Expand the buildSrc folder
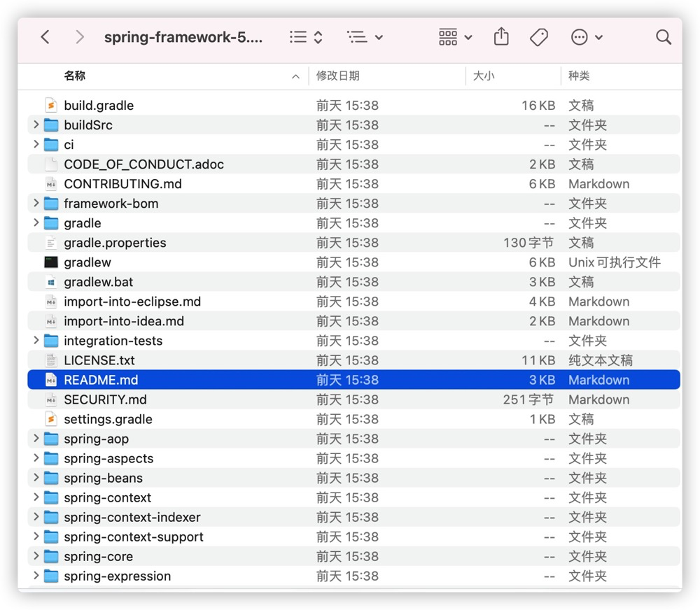Screen dimensions: 700x610 36,125
